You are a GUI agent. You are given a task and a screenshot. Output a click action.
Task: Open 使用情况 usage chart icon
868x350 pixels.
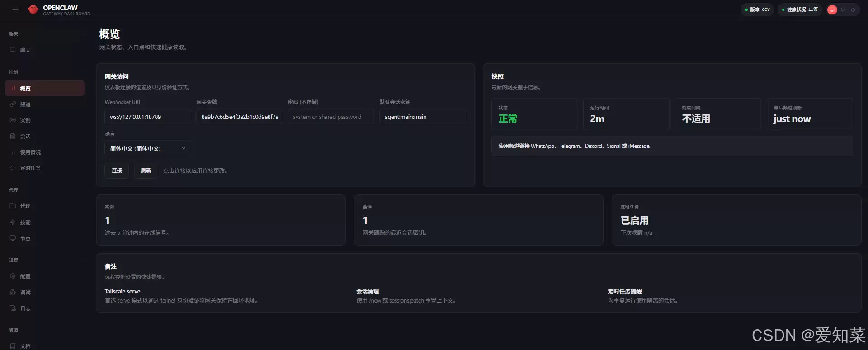(13, 152)
